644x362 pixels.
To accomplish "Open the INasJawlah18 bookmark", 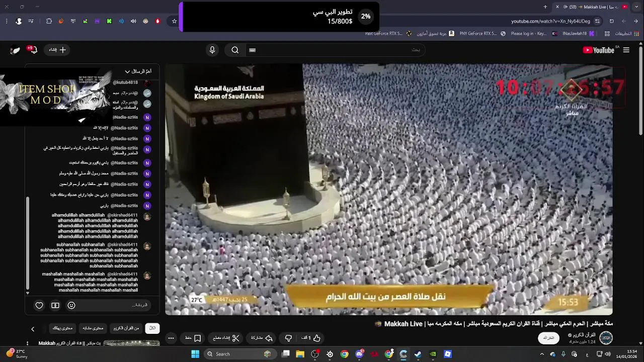I will (x=579, y=34).
